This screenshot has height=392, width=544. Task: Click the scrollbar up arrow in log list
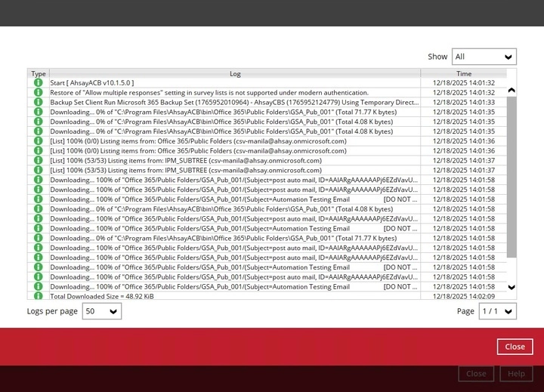pos(512,90)
